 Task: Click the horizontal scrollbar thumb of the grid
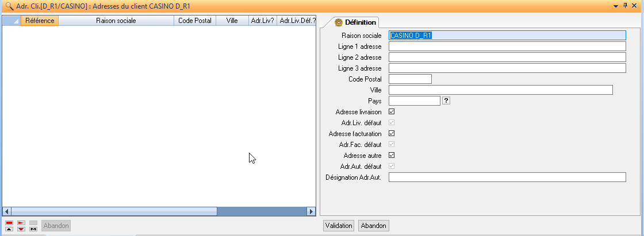click(x=109, y=211)
